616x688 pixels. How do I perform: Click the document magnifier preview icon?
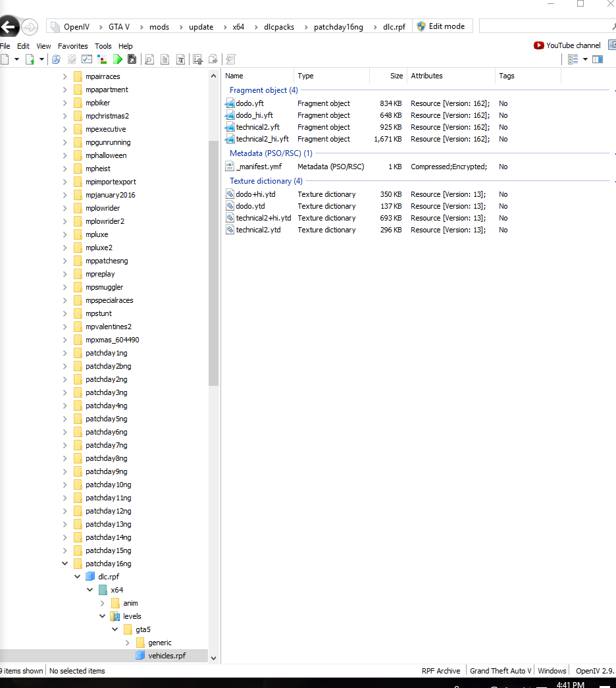tap(149, 59)
